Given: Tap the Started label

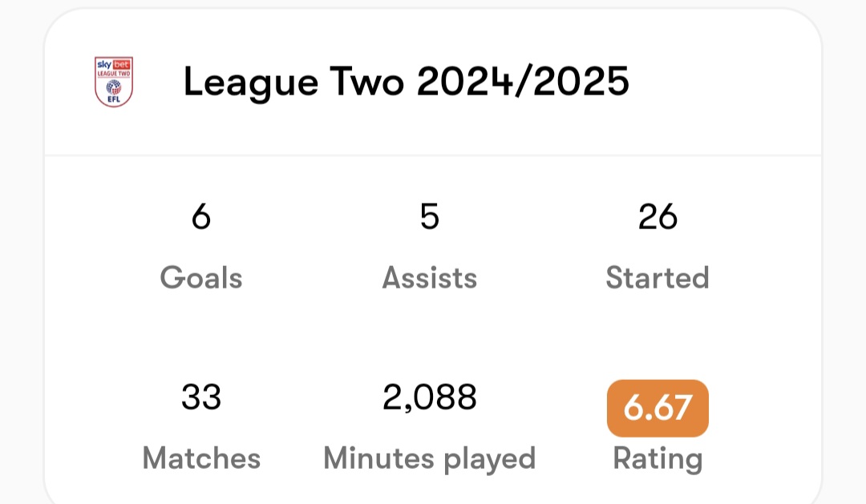Looking at the screenshot, I should click(658, 277).
